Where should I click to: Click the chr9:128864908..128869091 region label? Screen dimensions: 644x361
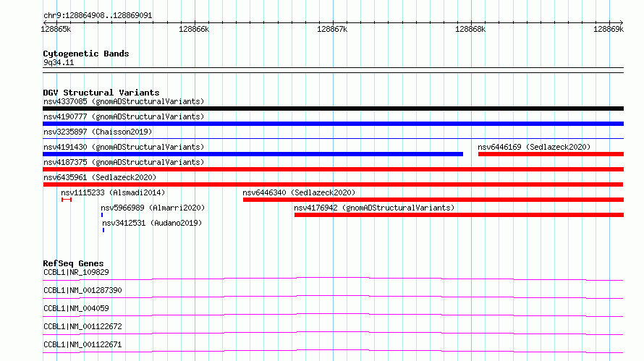pyautogui.click(x=98, y=15)
